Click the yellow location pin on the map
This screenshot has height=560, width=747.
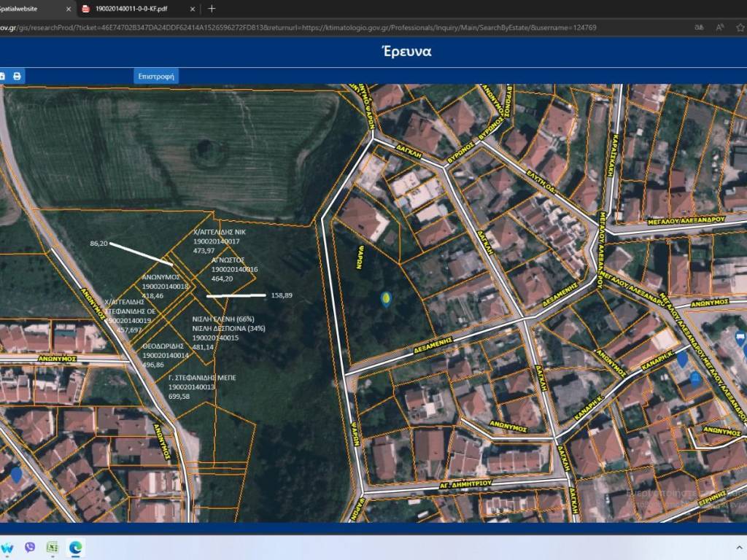click(385, 298)
